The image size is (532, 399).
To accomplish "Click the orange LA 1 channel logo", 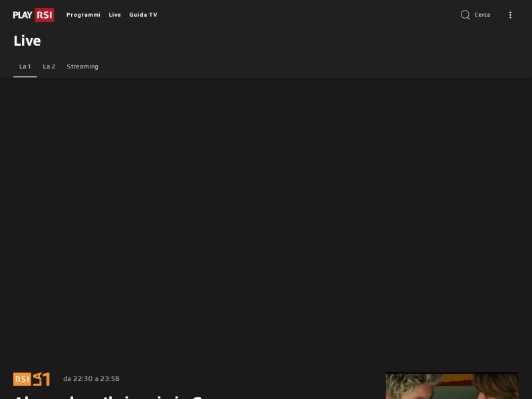I will 41,379.
